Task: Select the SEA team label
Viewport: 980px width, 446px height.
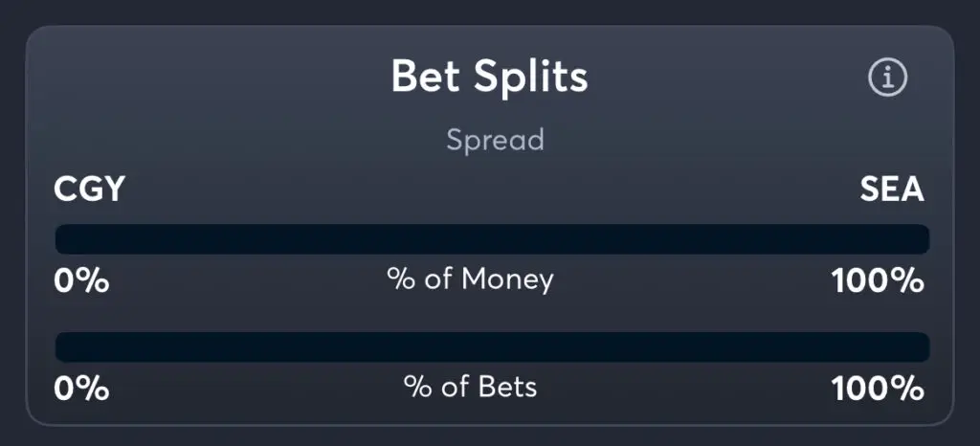Action: tap(893, 189)
